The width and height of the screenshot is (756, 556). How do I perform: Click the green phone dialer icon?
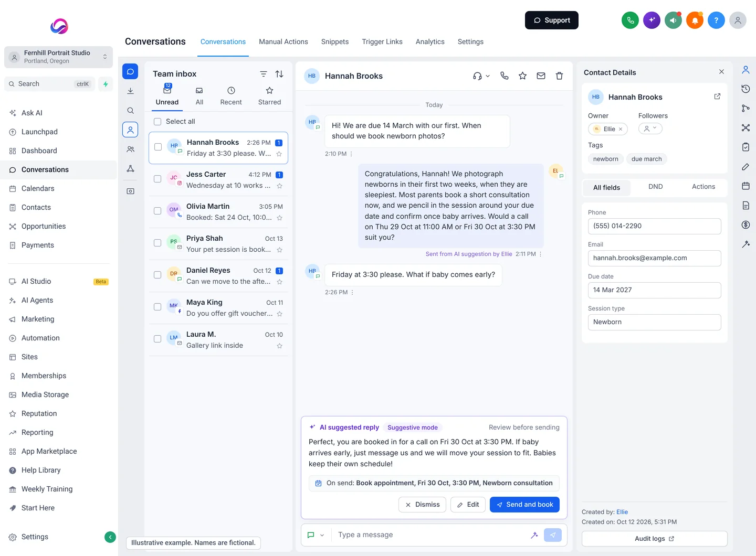click(630, 20)
